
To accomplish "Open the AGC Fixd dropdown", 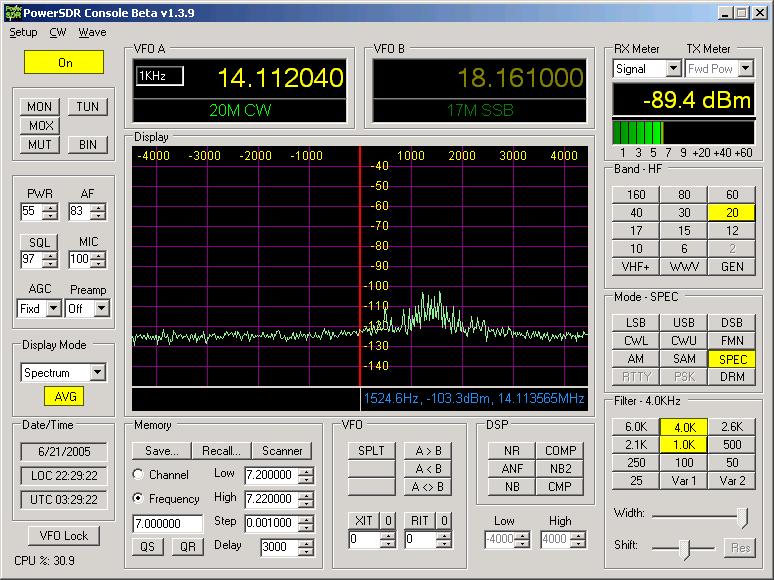I will [x=54, y=309].
